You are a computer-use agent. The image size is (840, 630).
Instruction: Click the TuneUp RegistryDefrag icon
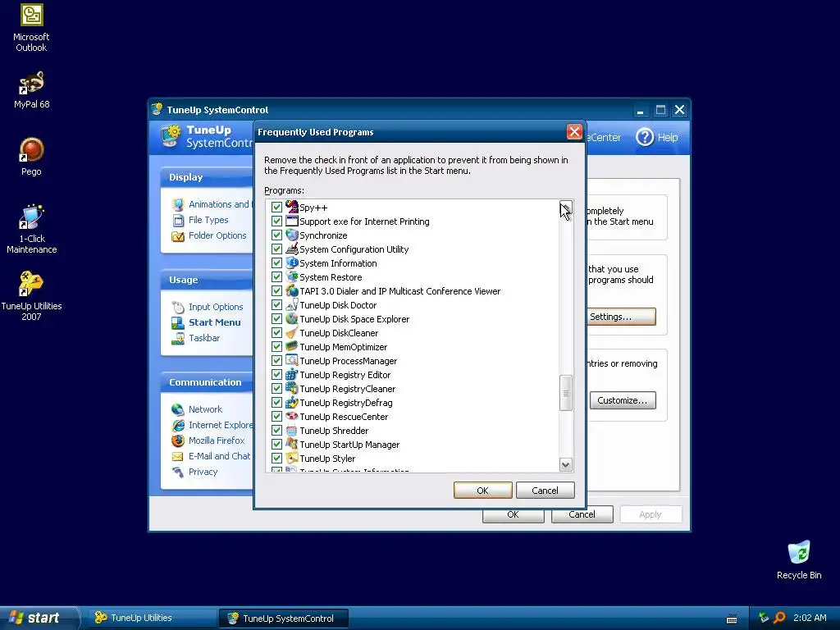(291, 402)
